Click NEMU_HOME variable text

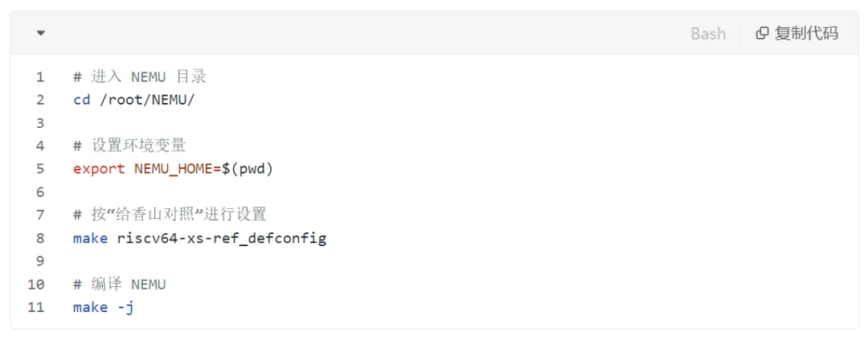(x=174, y=169)
